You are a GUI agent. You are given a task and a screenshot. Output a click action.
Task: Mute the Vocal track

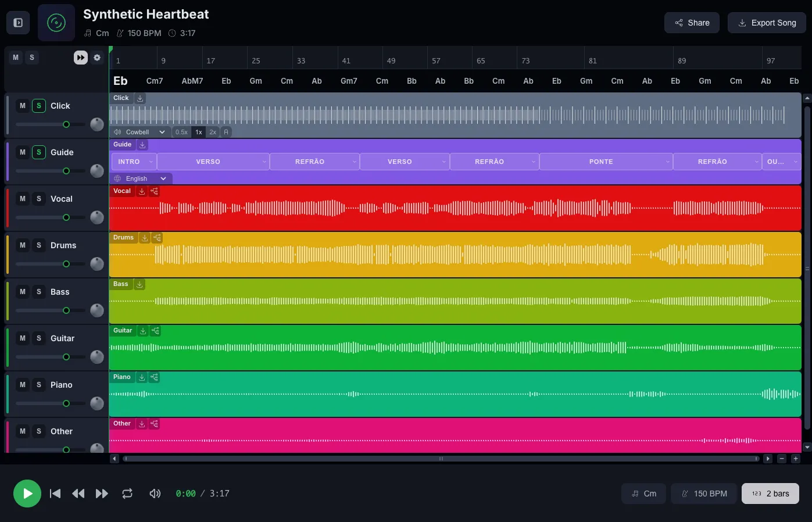[23, 199]
